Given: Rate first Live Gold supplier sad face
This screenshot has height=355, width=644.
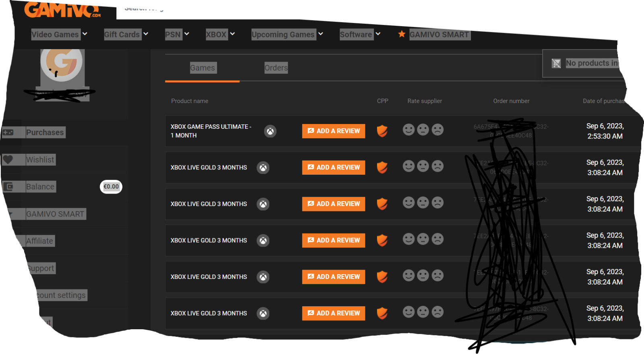Looking at the screenshot, I should (x=438, y=166).
